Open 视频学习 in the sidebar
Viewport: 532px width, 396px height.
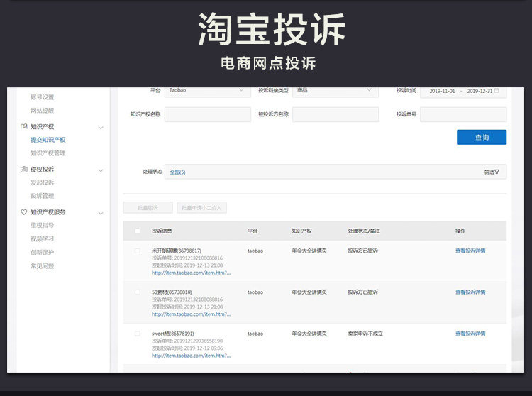click(43, 238)
